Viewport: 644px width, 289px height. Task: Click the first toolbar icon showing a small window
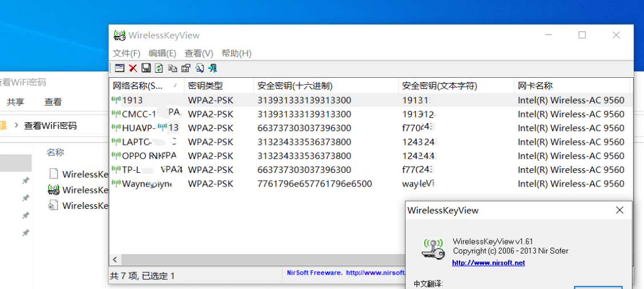tap(119, 68)
